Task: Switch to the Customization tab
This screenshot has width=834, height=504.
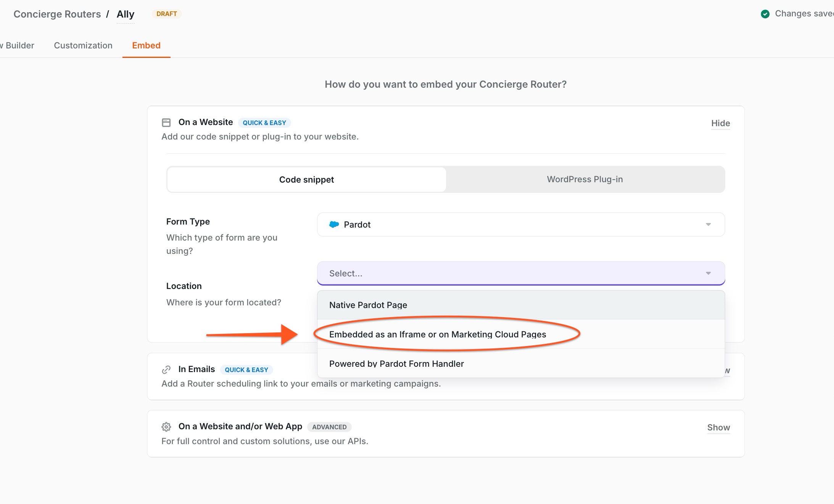Action: pos(83,45)
